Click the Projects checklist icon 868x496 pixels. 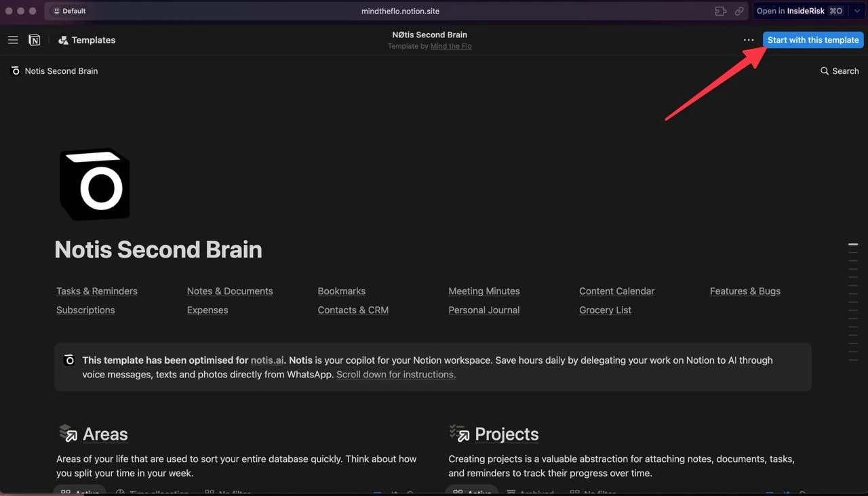coord(460,433)
